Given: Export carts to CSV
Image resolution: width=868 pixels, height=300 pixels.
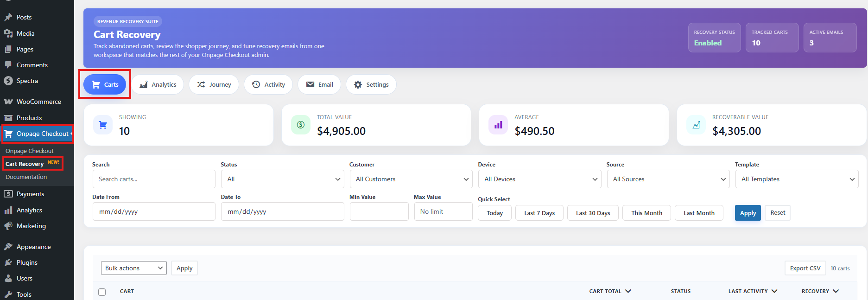Looking at the screenshot, I should pyautogui.click(x=805, y=268).
